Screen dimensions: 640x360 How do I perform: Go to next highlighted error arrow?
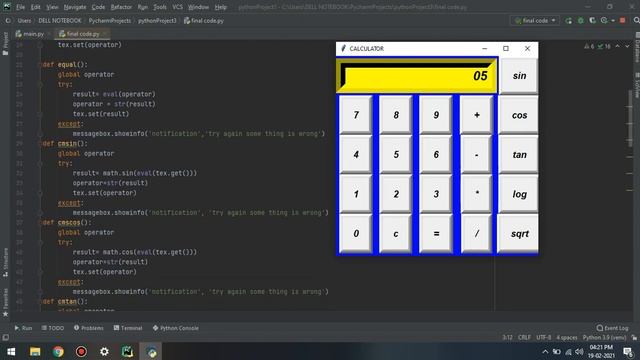[x=627, y=46]
